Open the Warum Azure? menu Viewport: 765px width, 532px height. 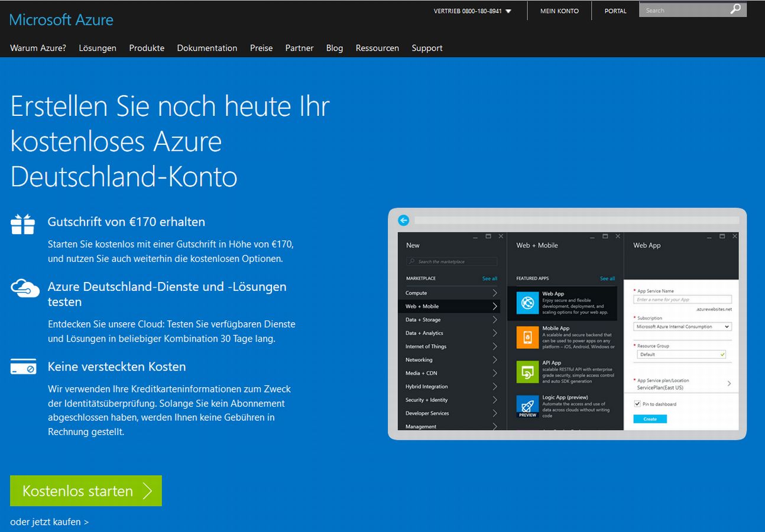pos(38,48)
